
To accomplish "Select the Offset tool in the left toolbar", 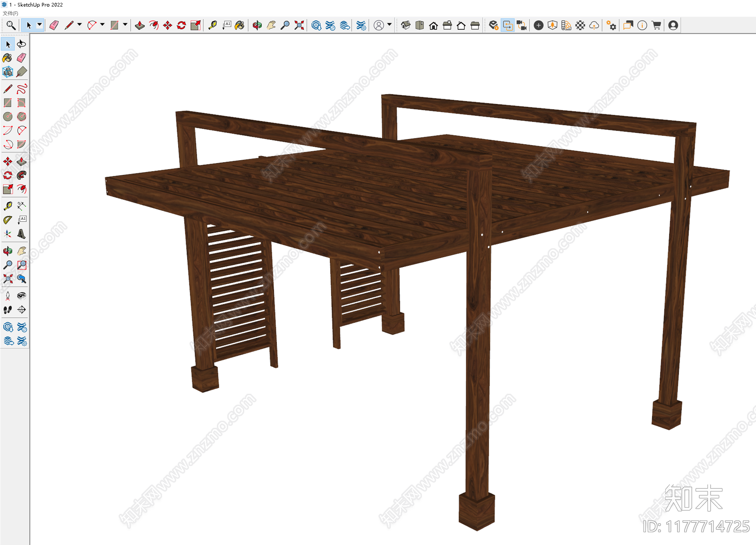I will point(22,189).
